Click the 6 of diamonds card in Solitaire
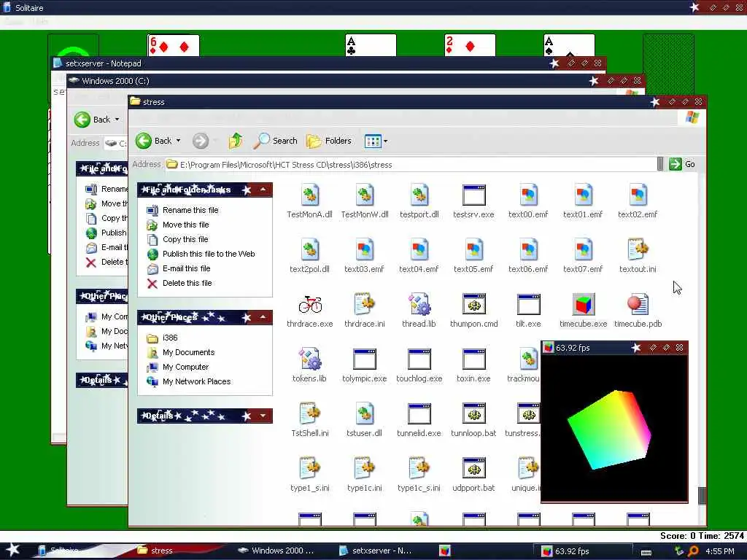The height and width of the screenshot is (560, 747). point(174,46)
